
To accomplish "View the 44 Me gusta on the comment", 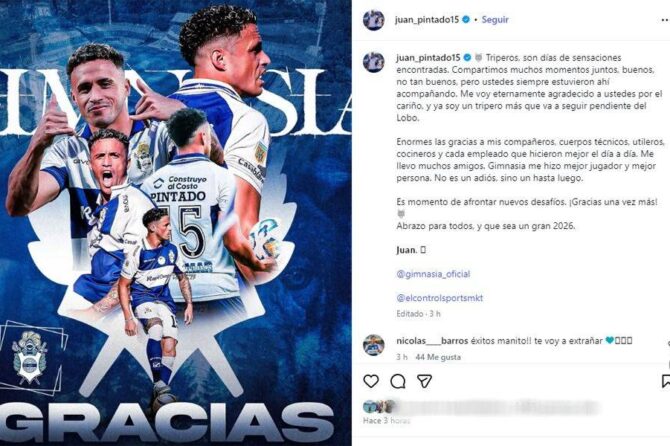I will click(x=438, y=357).
